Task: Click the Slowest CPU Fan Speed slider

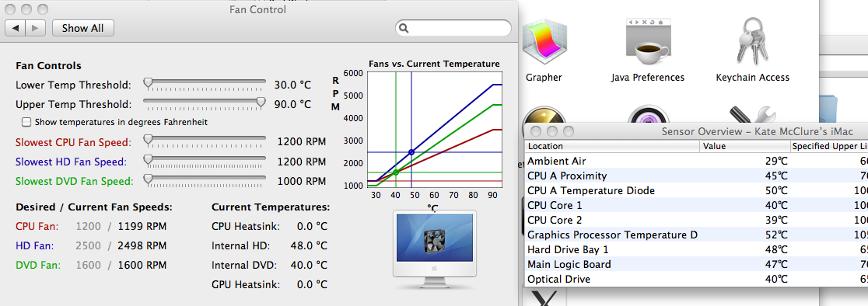Action: point(205,141)
